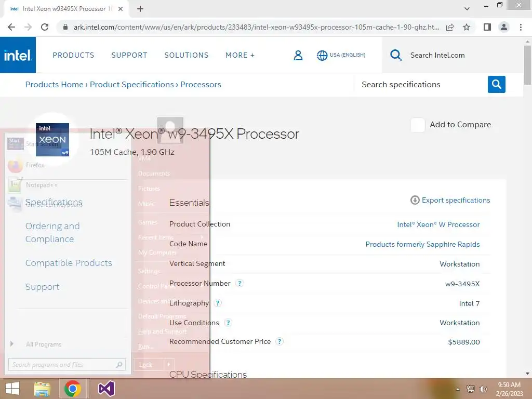The width and height of the screenshot is (532, 399).
Task: Open network tray icon
Action: click(471, 389)
